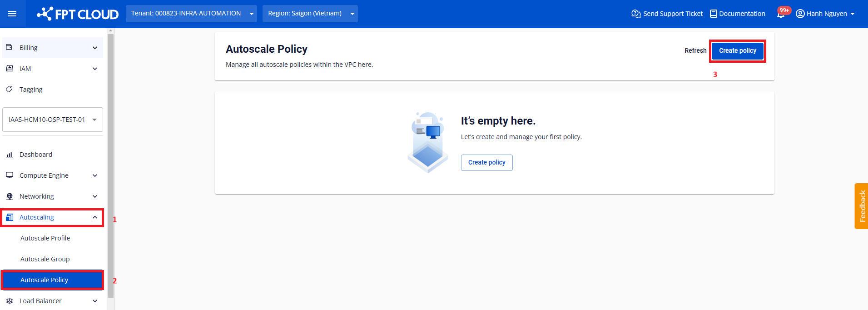Image resolution: width=868 pixels, height=310 pixels.
Task: Open the Region Saigon dropdown
Action: tap(310, 14)
